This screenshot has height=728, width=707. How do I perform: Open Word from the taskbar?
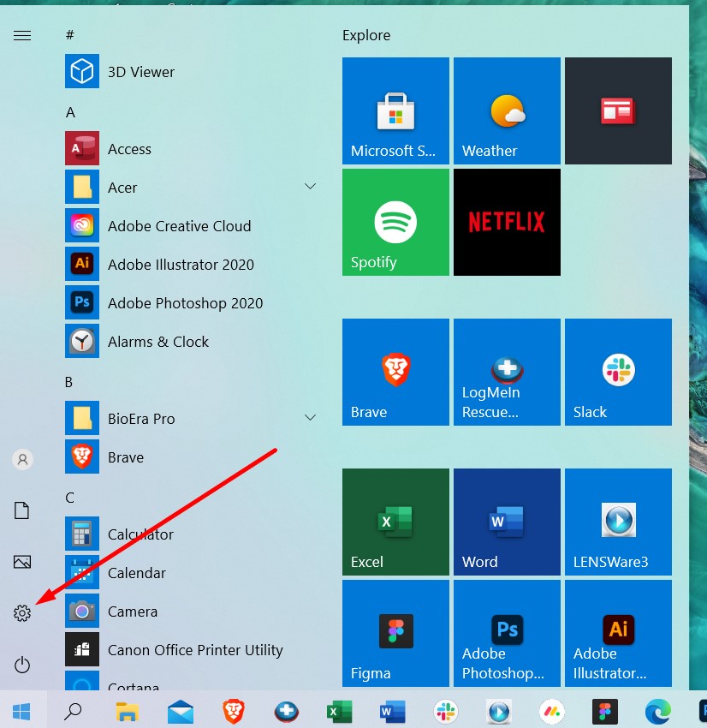393,711
